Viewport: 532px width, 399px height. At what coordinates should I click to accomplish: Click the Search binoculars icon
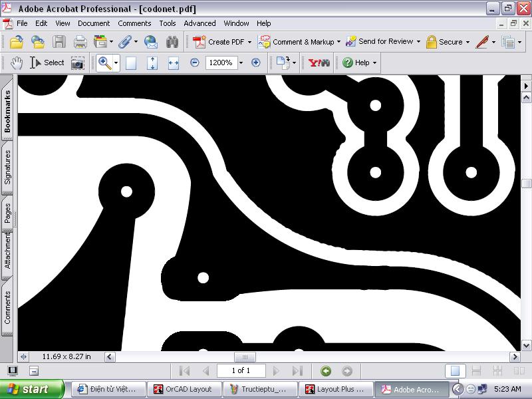click(172, 42)
